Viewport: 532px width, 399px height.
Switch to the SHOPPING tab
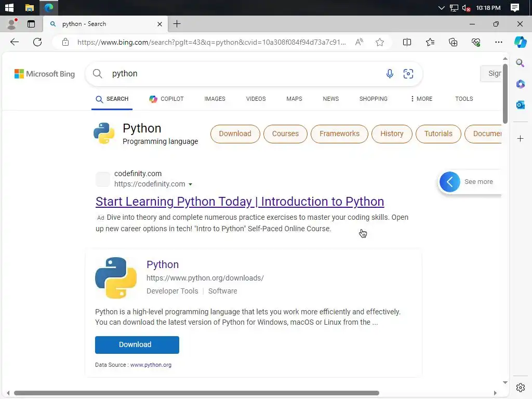click(373, 99)
